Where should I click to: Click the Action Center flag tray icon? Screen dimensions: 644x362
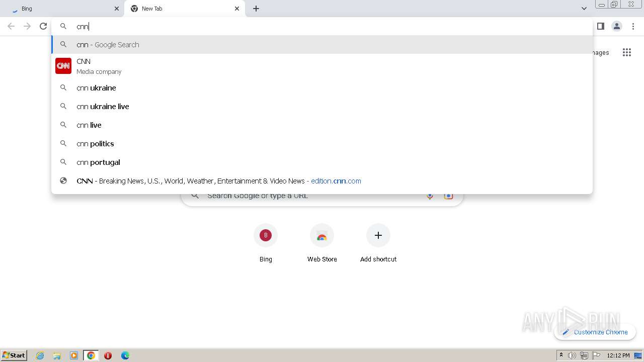pos(596,355)
